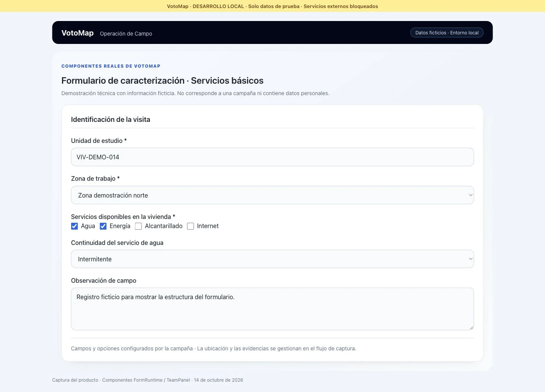The height and width of the screenshot is (392, 545).
Task: Click the Observación de campo label
Action: tap(104, 280)
